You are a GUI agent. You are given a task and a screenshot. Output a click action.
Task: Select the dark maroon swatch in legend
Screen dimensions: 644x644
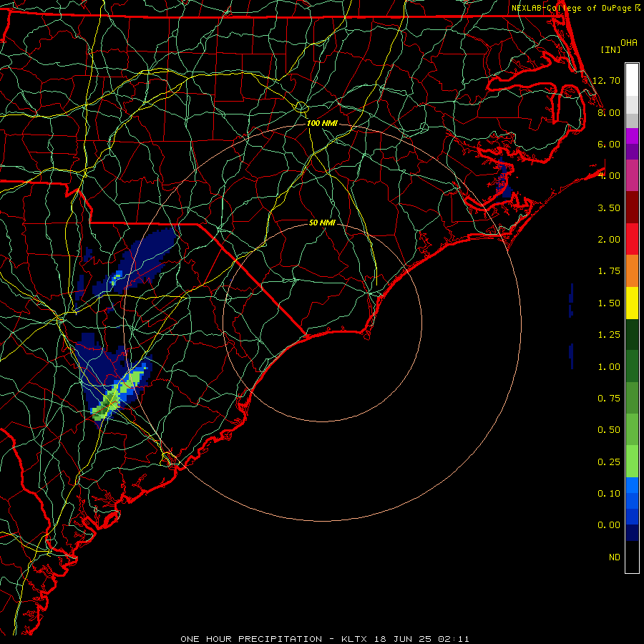point(632,208)
